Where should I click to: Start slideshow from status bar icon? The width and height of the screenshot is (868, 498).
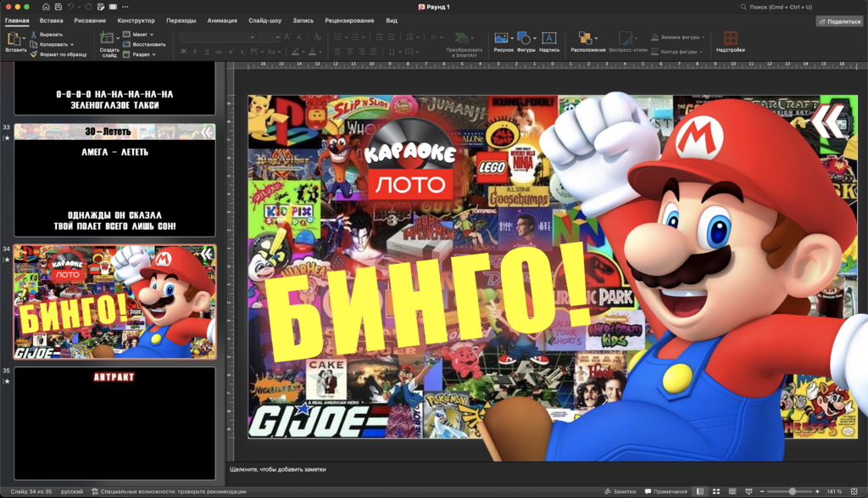coord(749,491)
